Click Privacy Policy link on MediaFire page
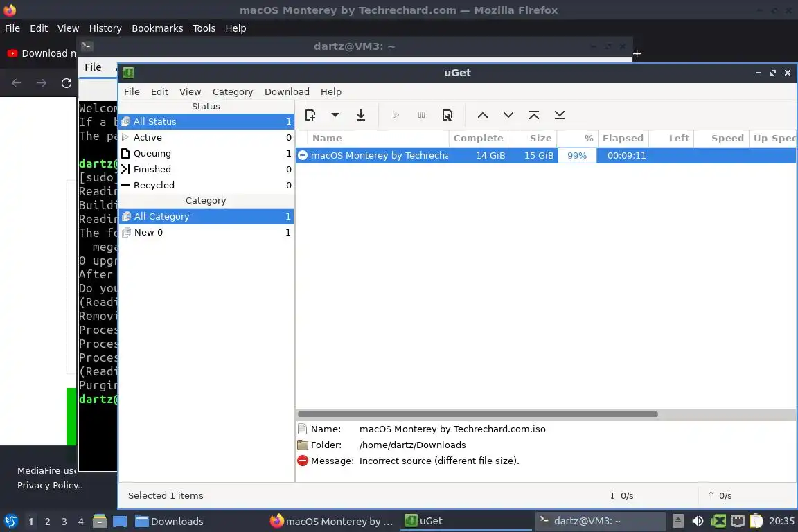 (x=49, y=485)
